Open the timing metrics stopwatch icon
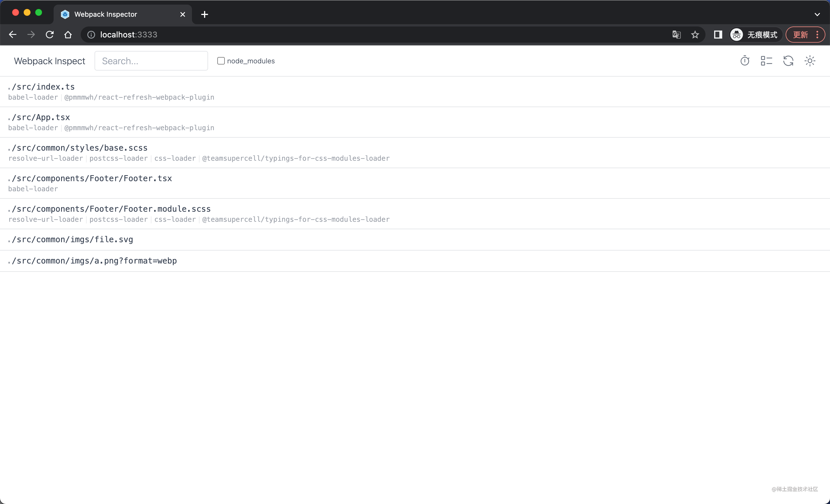830x504 pixels. [745, 61]
